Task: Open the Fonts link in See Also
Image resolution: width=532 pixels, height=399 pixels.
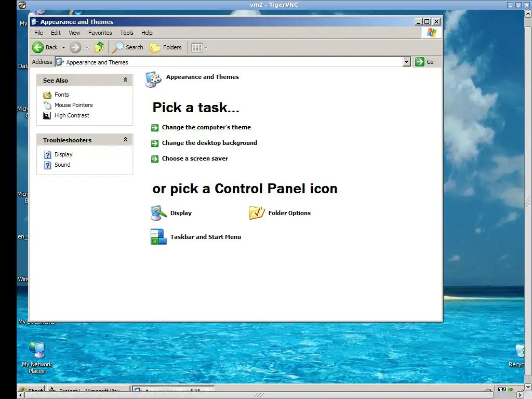Action: point(62,95)
